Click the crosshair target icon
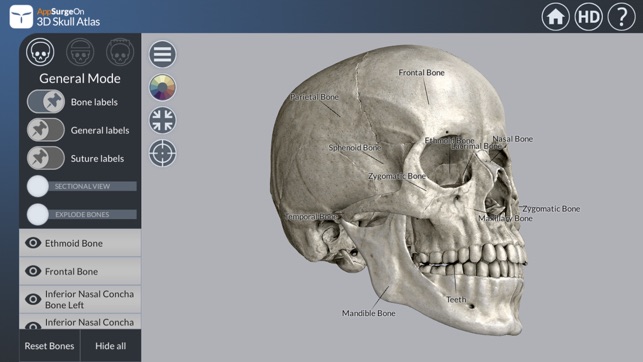643x362 pixels. coord(162,153)
